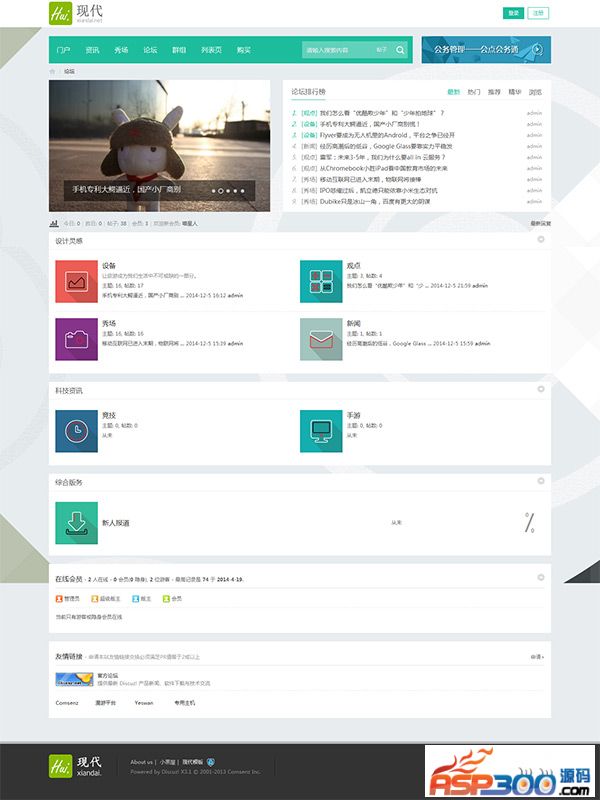Click the Comsenz friend link
Image resolution: width=600 pixels, height=800 pixels.
coord(67,703)
